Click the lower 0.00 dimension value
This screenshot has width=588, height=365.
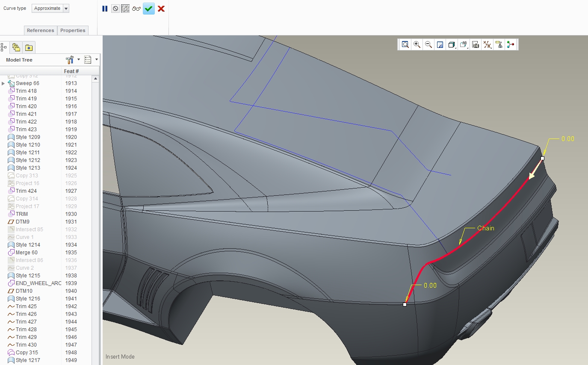430,285
